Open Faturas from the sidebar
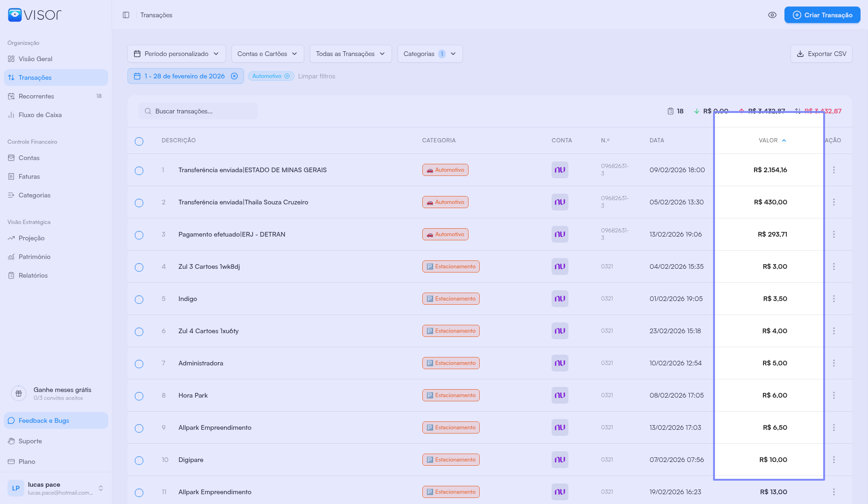Viewport: 868px width, 504px height. [29, 176]
